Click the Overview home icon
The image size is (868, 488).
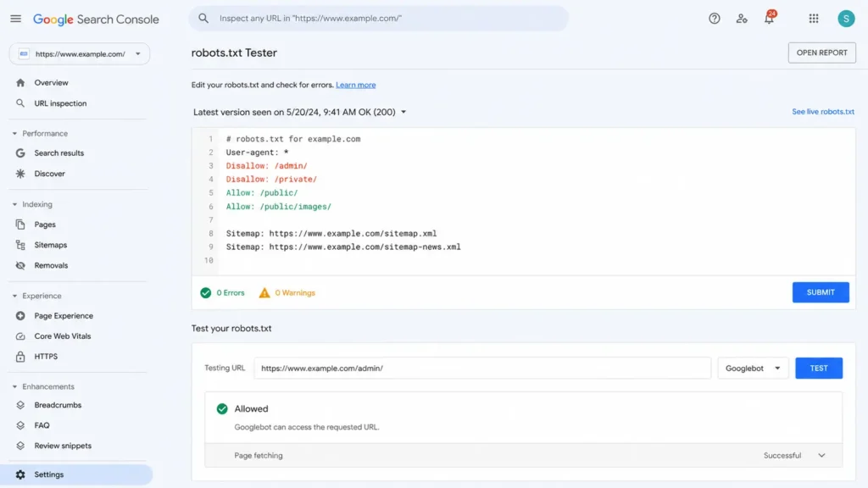coord(20,82)
